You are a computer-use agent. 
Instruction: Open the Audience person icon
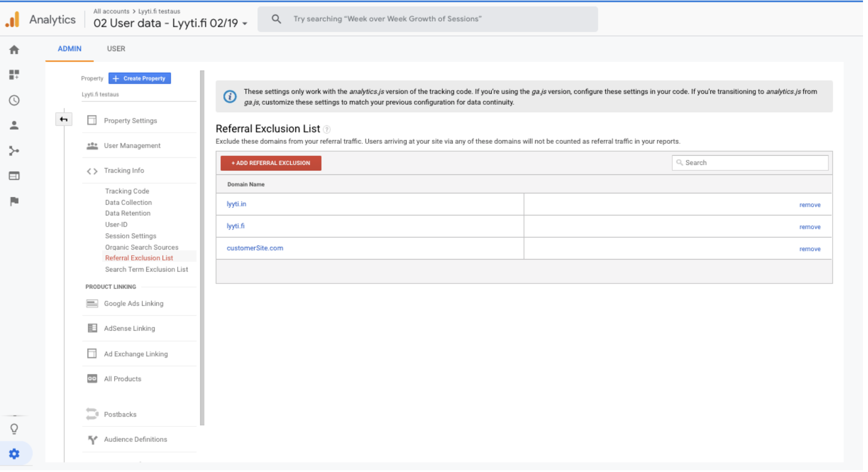(14, 126)
